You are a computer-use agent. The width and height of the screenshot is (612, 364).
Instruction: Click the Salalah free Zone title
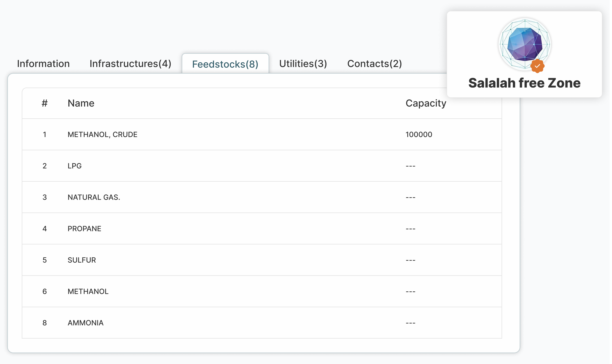point(524,83)
